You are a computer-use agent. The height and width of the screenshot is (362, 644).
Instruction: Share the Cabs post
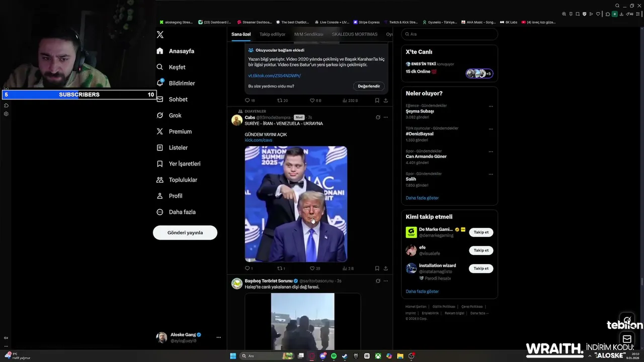click(x=386, y=268)
